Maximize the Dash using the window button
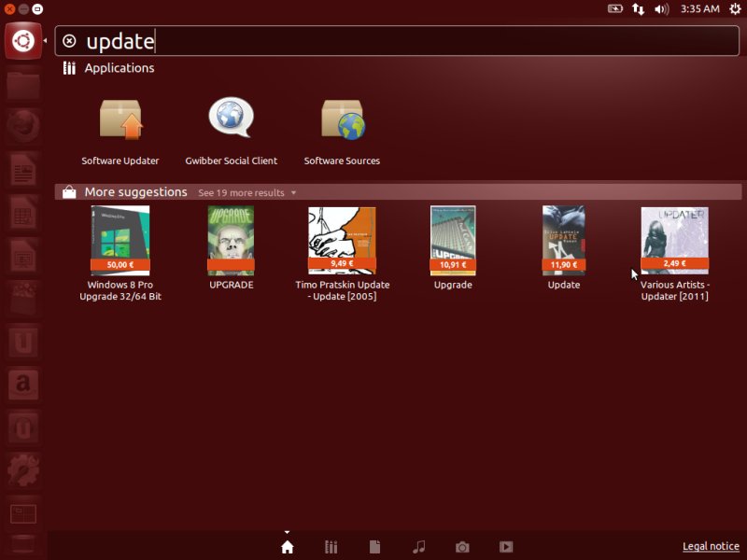The image size is (747, 560). pyautogui.click(x=37, y=9)
